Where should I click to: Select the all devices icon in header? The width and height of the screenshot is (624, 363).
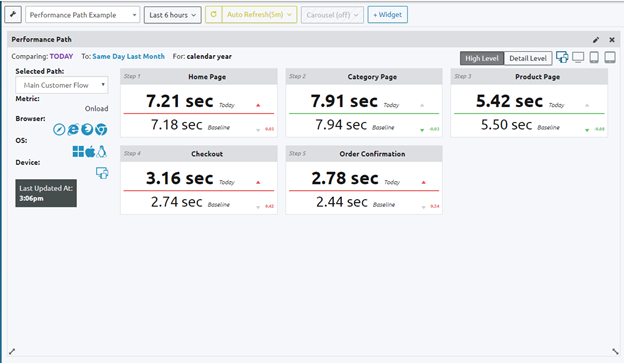[x=562, y=57]
